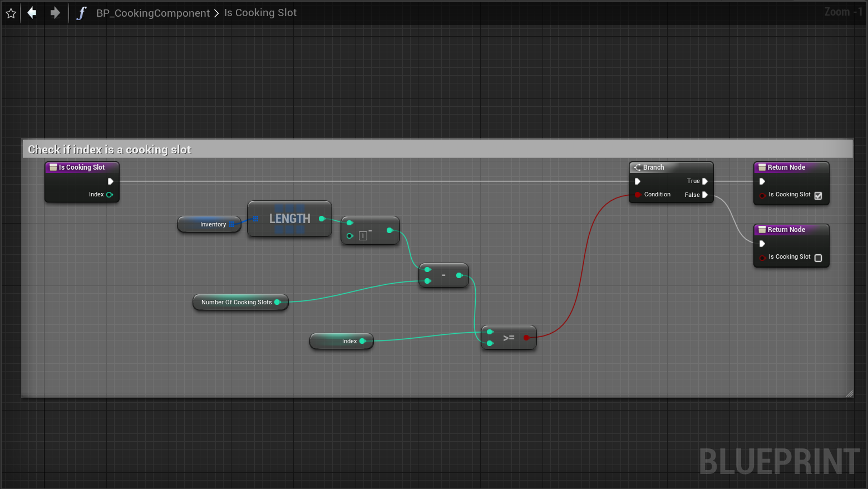Select the greater-or-equal comparison node

[x=509, y=338]
